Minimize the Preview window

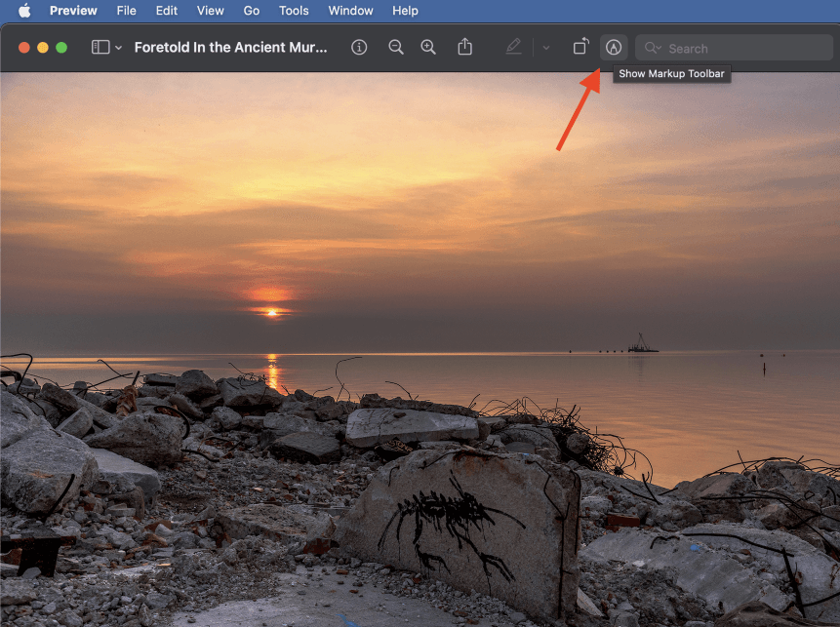coord(43,48)
